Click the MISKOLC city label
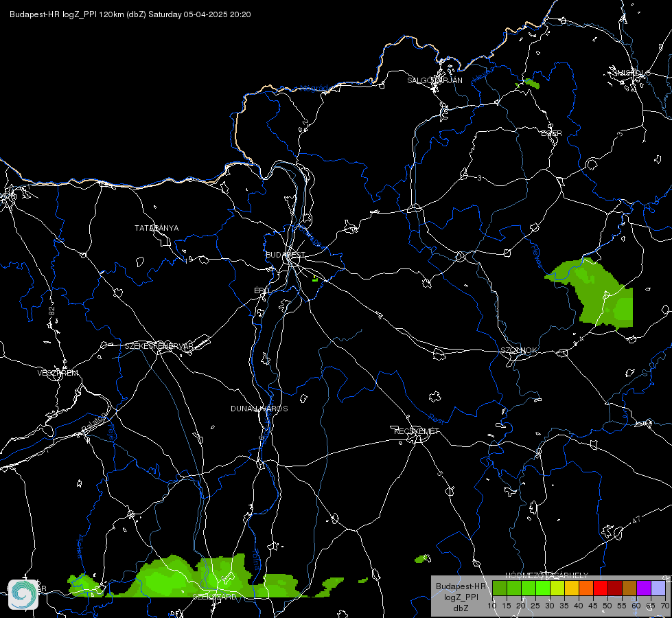 633,73
